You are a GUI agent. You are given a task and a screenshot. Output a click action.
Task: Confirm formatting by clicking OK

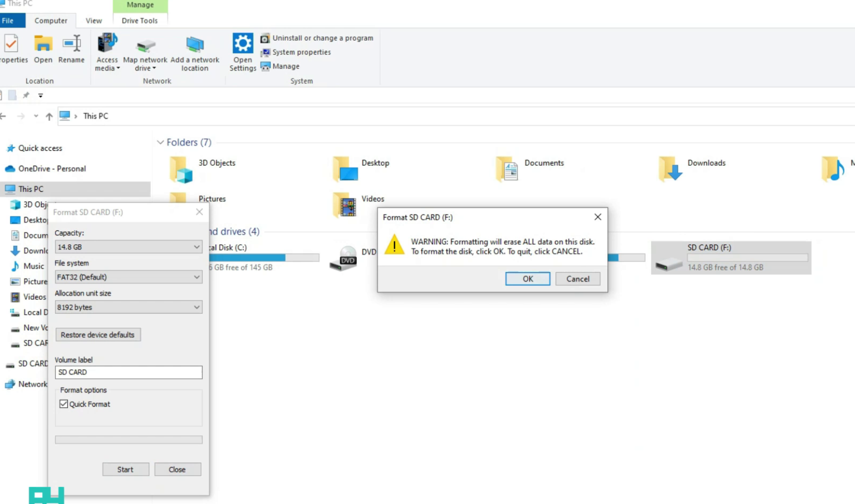point(528,279)
